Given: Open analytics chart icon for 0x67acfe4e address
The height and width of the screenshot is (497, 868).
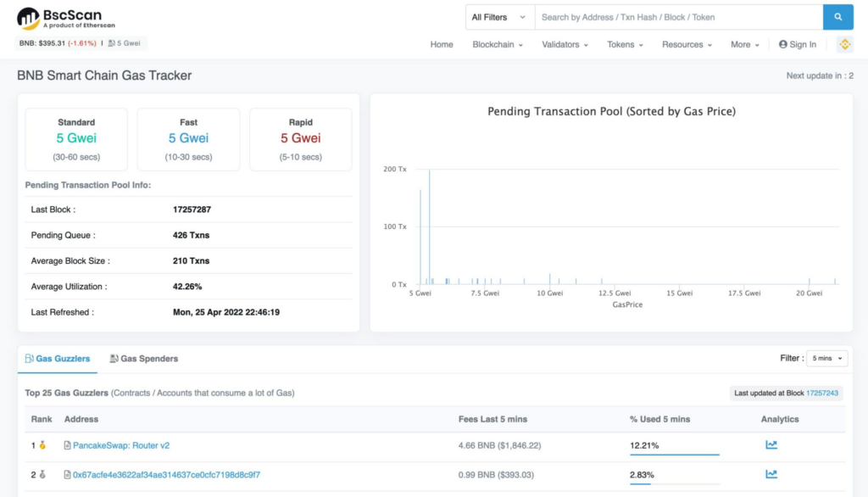Looking at the screenshot, I should tap(771, 475).
